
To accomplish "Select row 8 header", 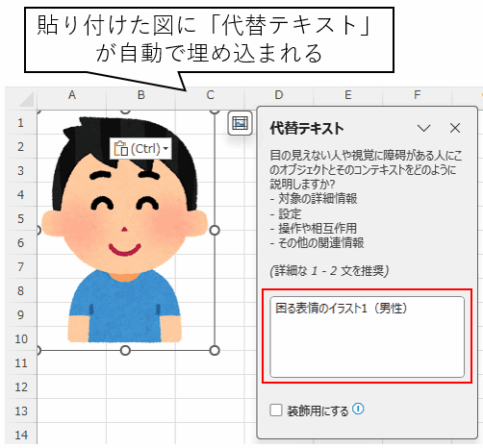I will click(20, 291).
